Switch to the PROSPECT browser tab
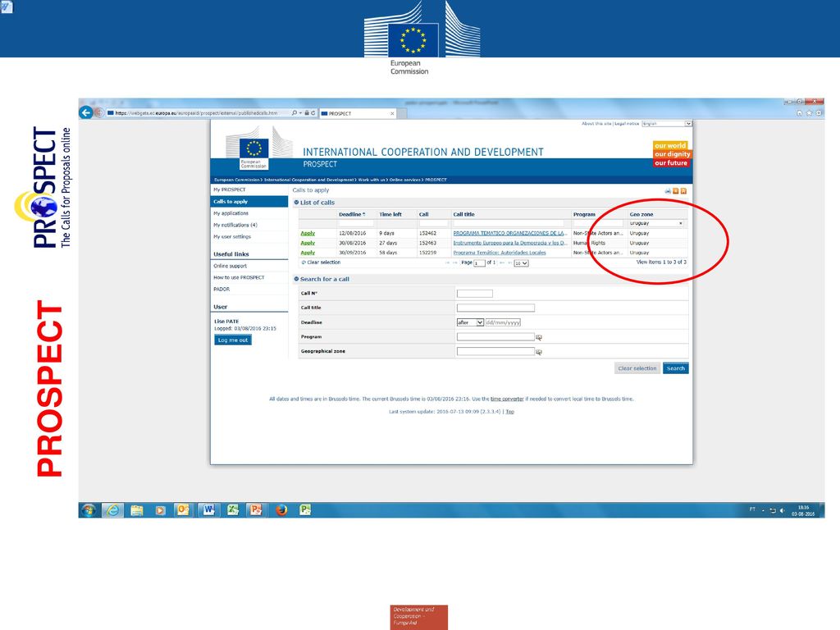The width and height of the screenshot is (840, 630). pos(358,113)
